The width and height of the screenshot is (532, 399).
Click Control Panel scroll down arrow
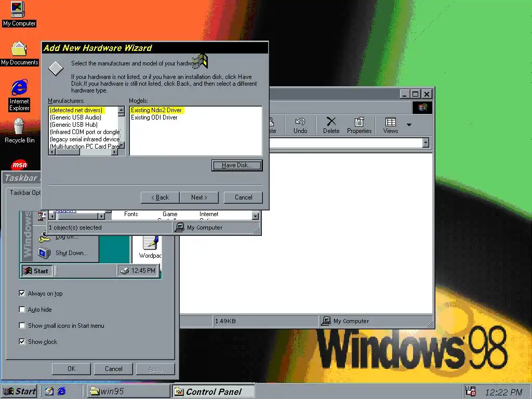(x=256, y=216)
